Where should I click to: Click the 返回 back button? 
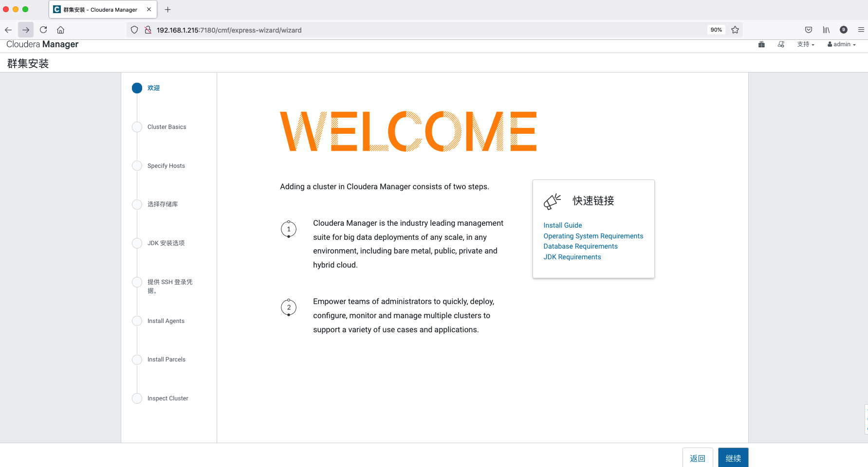pos(698,458)
